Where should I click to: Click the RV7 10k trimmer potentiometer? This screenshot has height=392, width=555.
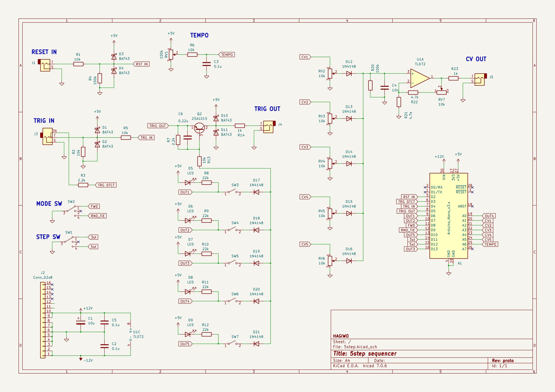click(441, 92)
